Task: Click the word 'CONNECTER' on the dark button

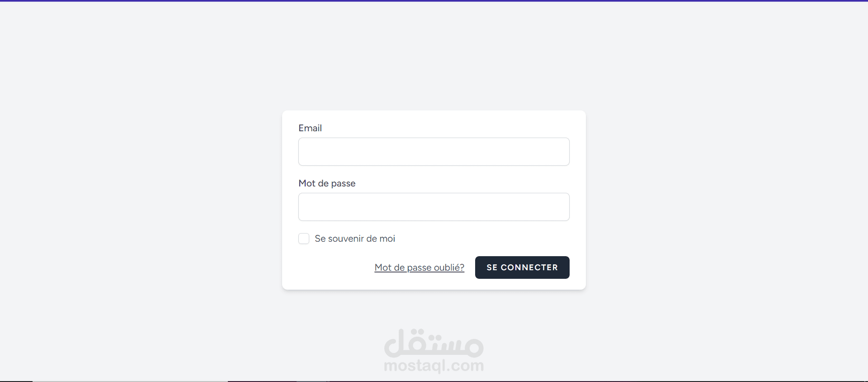Action: [529, 267]
